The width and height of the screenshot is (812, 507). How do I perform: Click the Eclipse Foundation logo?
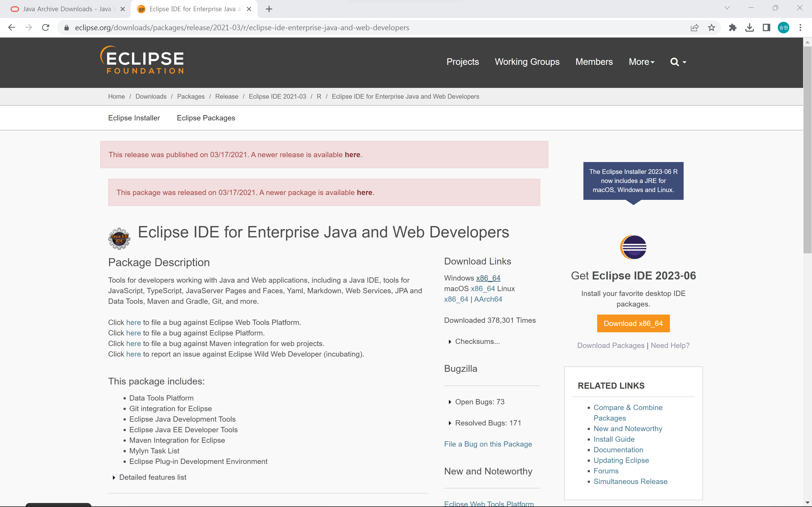click(142, 60)
